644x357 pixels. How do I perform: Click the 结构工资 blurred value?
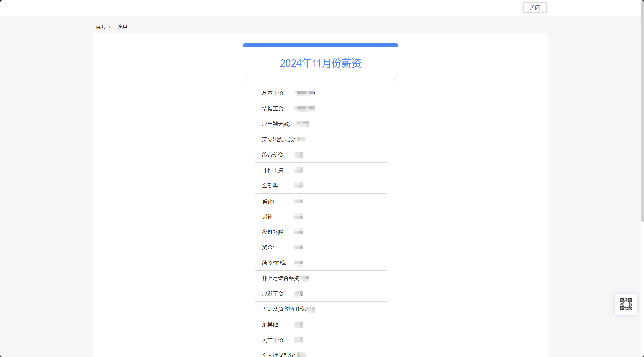[305, 109]
